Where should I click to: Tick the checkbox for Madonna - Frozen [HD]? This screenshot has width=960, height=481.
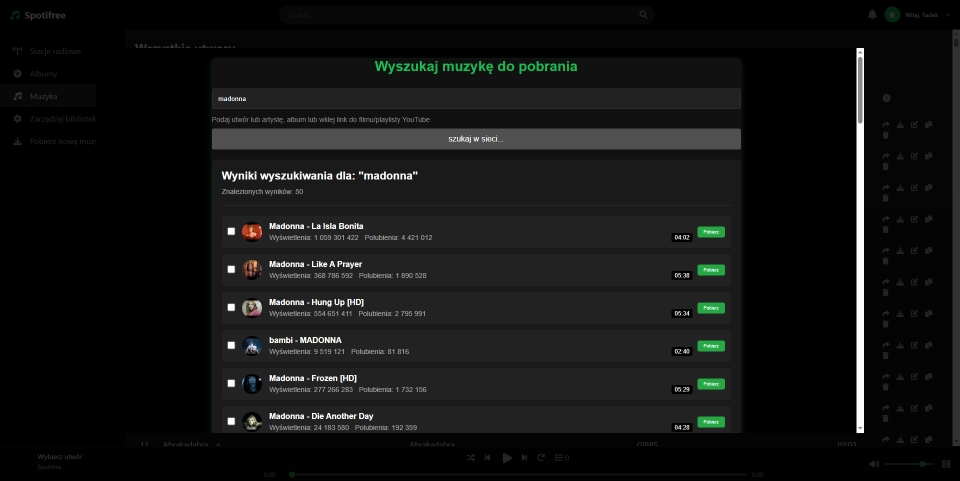231,383
